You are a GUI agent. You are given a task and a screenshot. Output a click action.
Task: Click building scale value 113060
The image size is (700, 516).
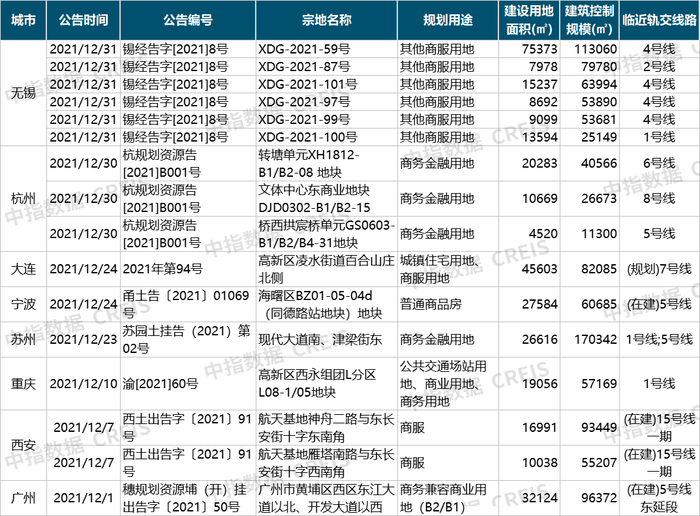click(x=596, y=49)
